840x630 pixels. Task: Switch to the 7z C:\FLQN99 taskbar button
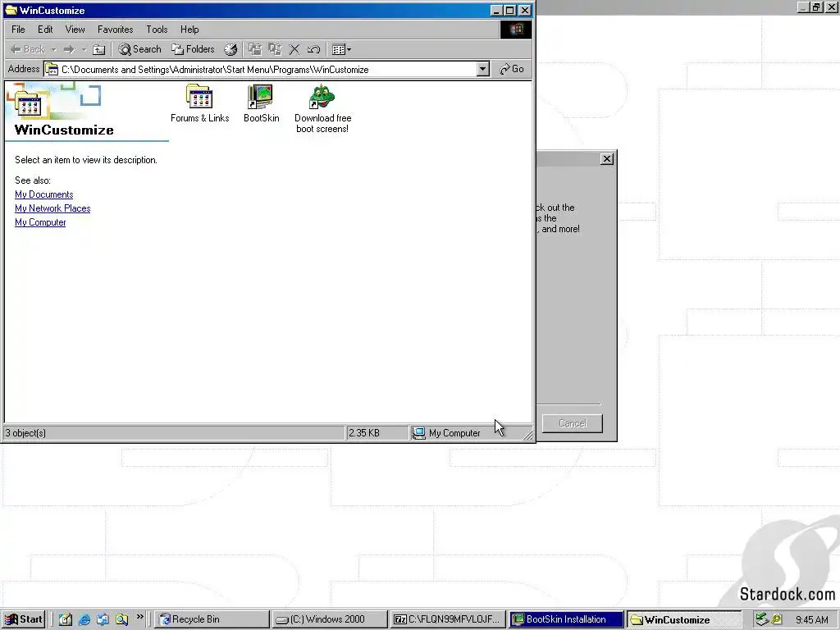pyautogui.click(x=447, y=619)
